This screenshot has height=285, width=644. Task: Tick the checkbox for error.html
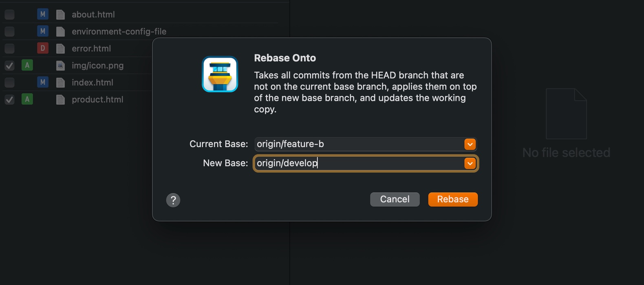click(x=9, y=48)
